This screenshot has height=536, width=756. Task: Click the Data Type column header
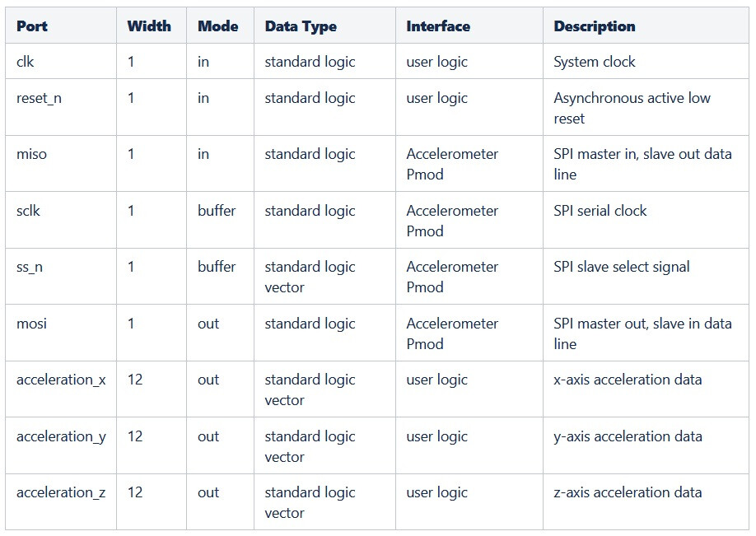(x=301, y=26)
